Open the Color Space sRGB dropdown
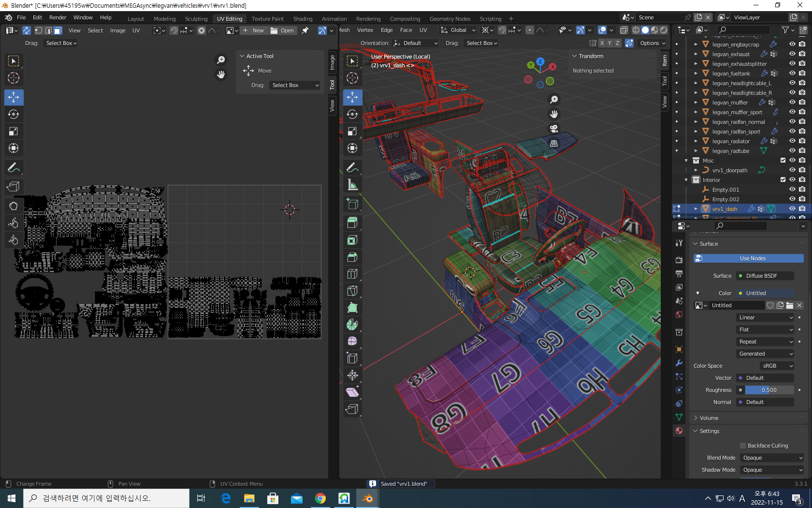 tap(777, 366)
